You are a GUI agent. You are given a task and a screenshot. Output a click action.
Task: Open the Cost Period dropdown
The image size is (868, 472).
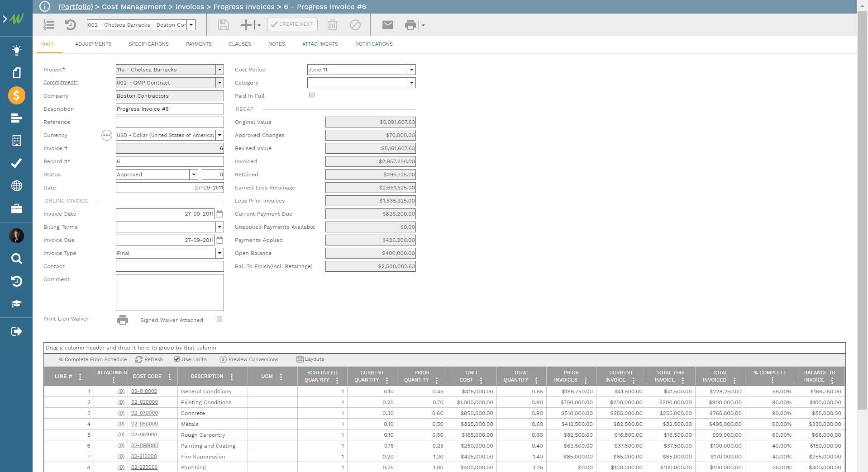(411, 70)
